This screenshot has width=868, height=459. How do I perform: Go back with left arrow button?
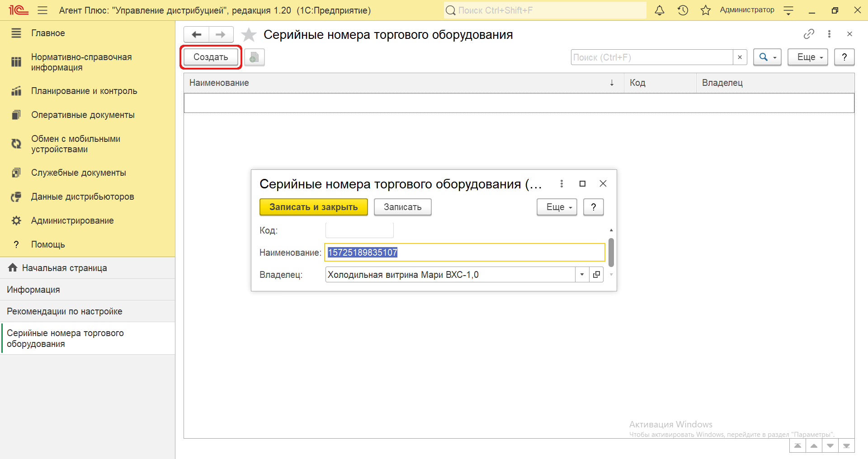point(196,34)
